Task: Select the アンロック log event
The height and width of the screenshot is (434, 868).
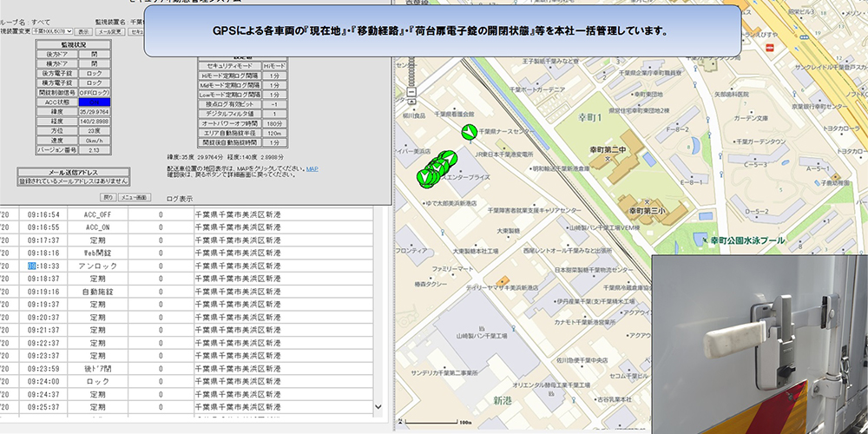Action: (97, 266)
